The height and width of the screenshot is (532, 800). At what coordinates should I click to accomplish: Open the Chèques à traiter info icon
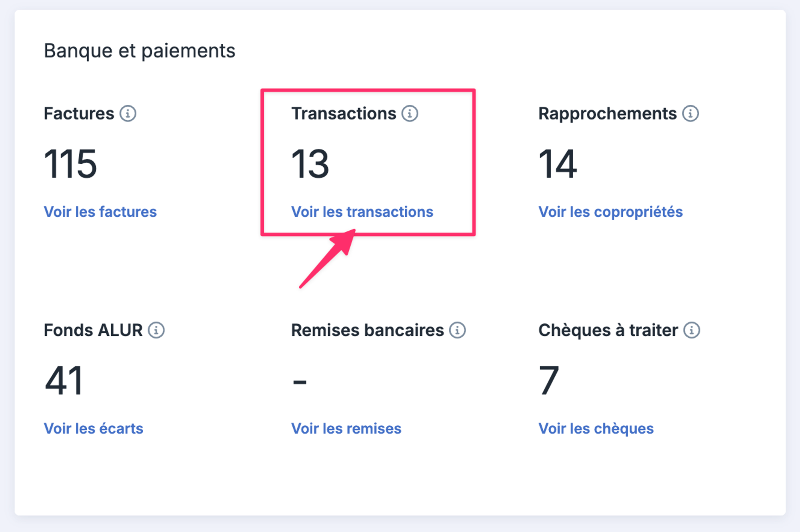(692, 330)
